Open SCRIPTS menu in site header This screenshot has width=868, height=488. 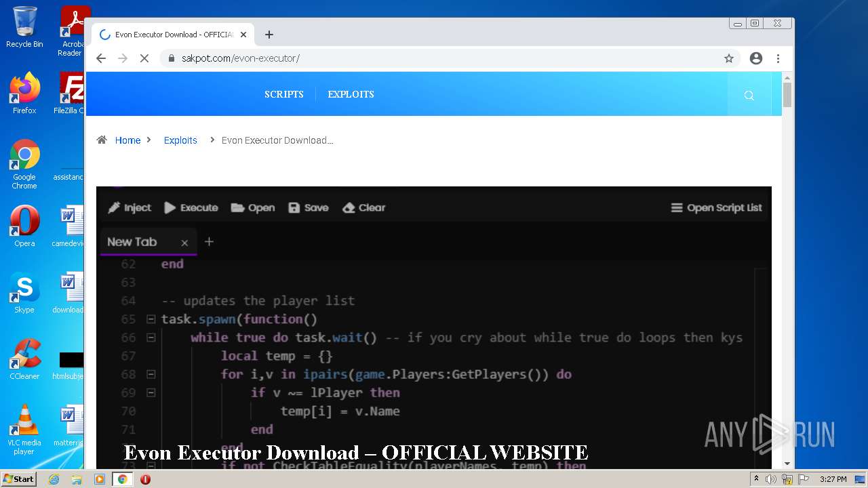coord(284,94)
